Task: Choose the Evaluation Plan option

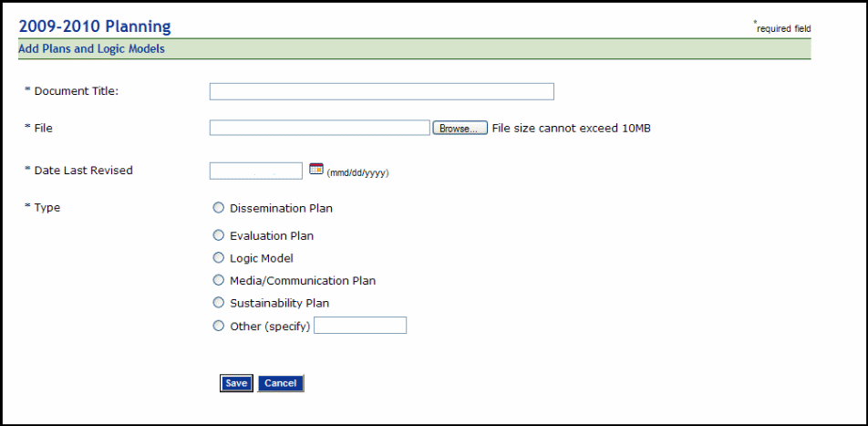Action: (x=218, y=235)
